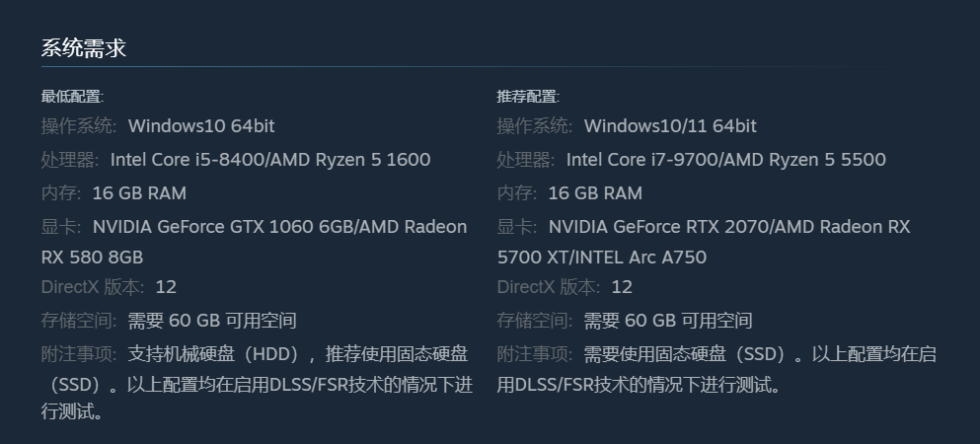Select the Windows10 64bit minimum OS text
This screenshot has width=980, height=444.
(201, 126)
